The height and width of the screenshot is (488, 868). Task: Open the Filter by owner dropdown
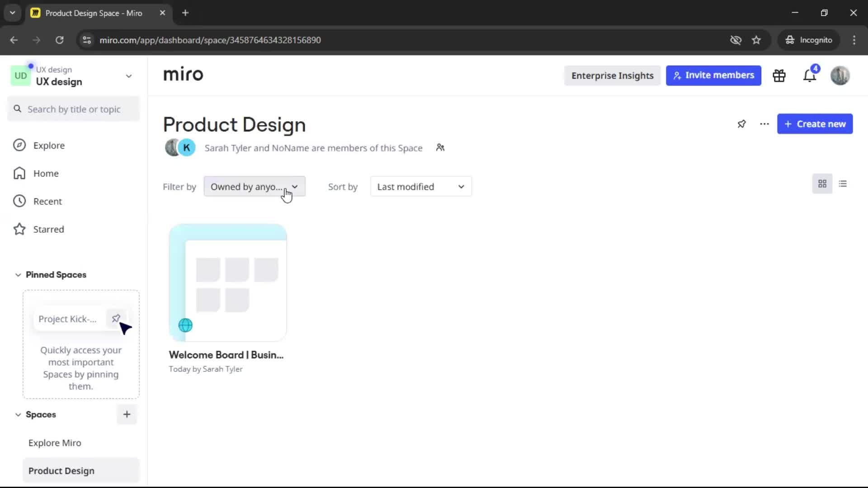pyautogui.click(x=255, y=187)
